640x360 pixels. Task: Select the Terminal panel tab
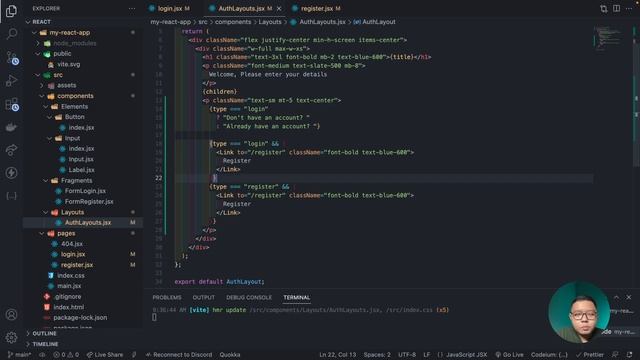coord(296,297)
